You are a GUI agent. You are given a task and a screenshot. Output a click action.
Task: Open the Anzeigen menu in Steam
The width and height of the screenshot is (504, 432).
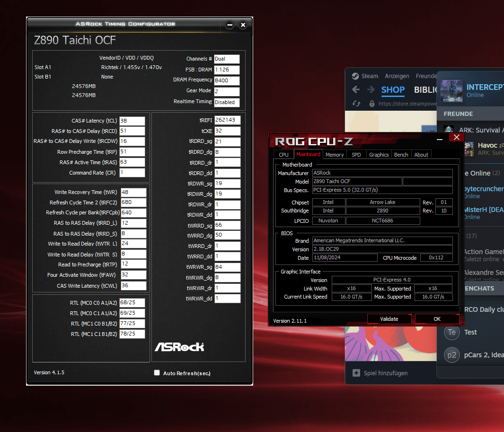coord(397,76)
